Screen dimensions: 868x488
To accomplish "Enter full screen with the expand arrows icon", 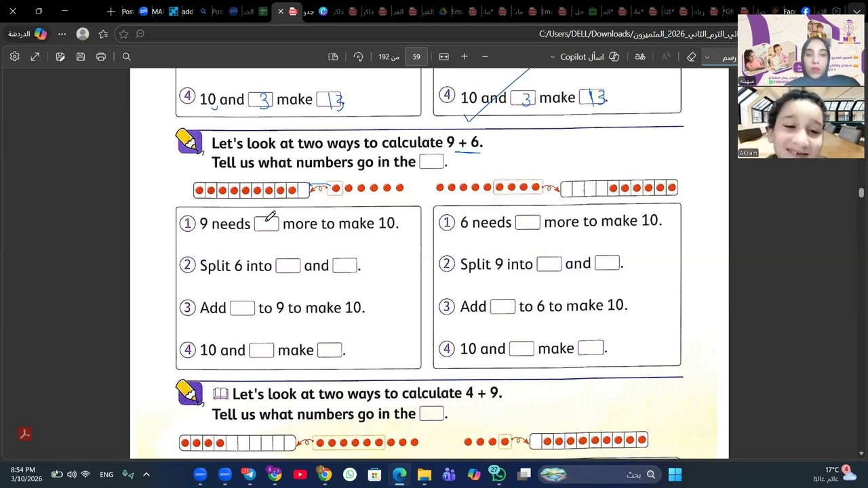I will pyautogui.click(x=35, y=57).
